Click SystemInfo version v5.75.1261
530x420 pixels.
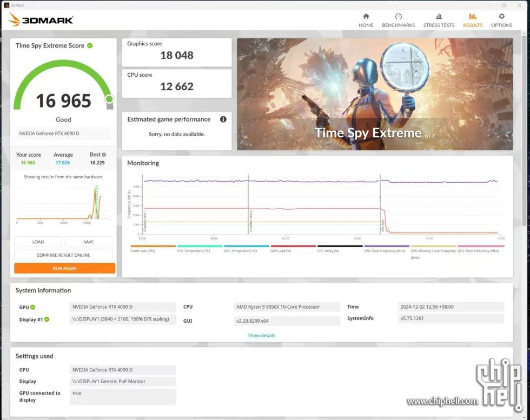pos(451,318)
